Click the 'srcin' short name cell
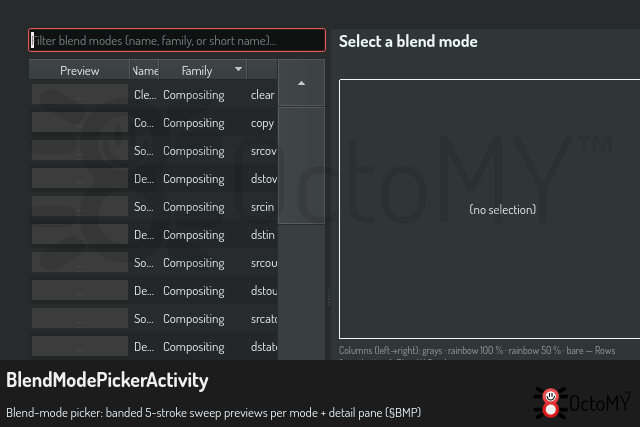The height and width of the screenshot is (427, 640). coord(262,207)
